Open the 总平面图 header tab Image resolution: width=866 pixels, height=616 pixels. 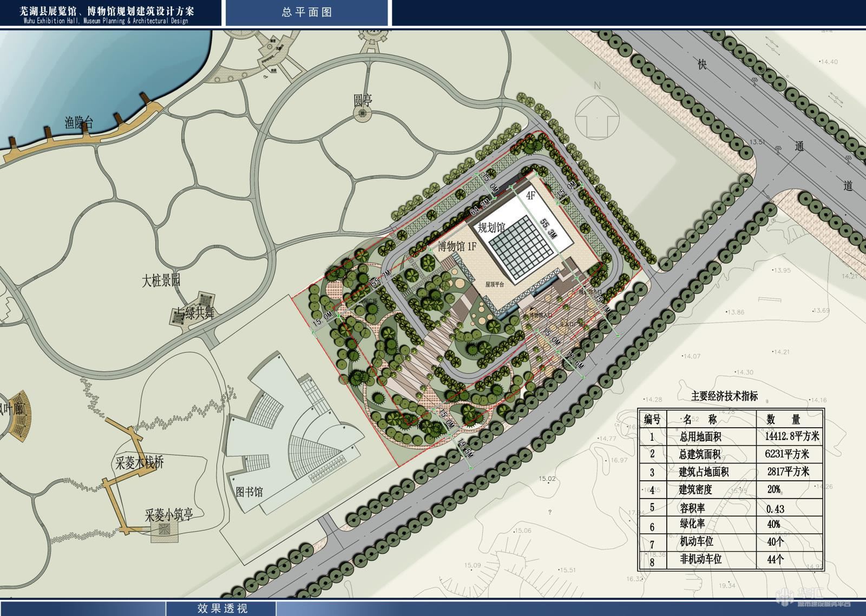306,12
